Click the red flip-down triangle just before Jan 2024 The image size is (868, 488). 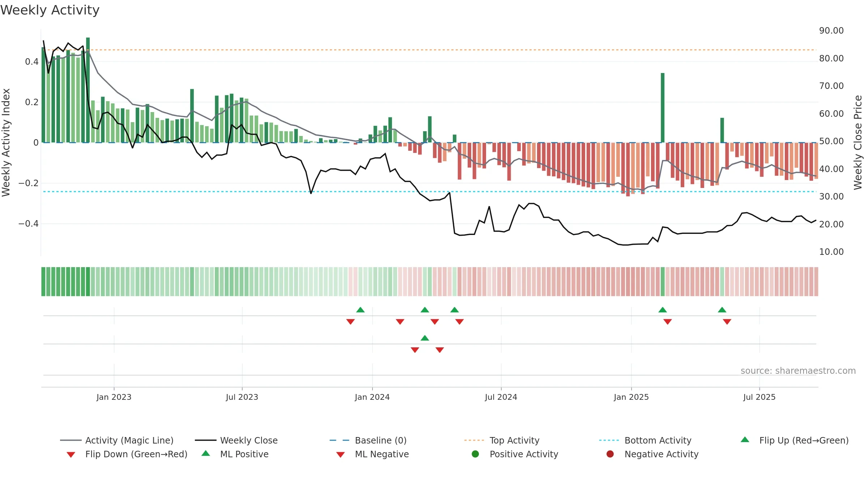350,321
